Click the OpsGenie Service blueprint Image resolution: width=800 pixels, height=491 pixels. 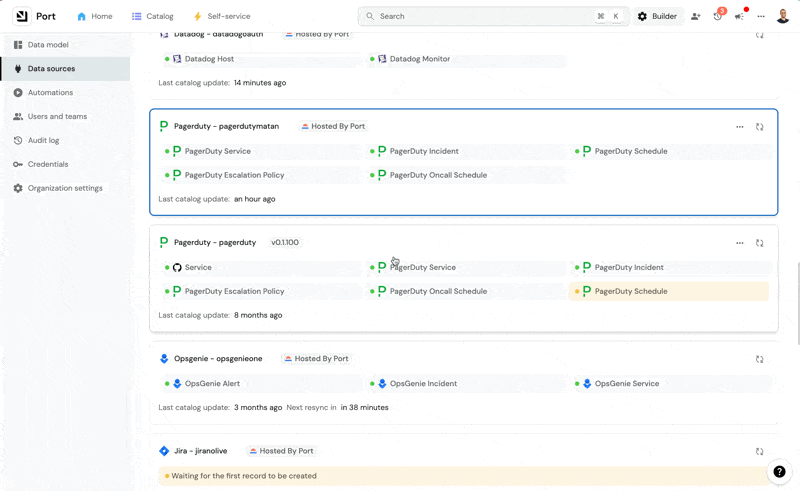669,384
